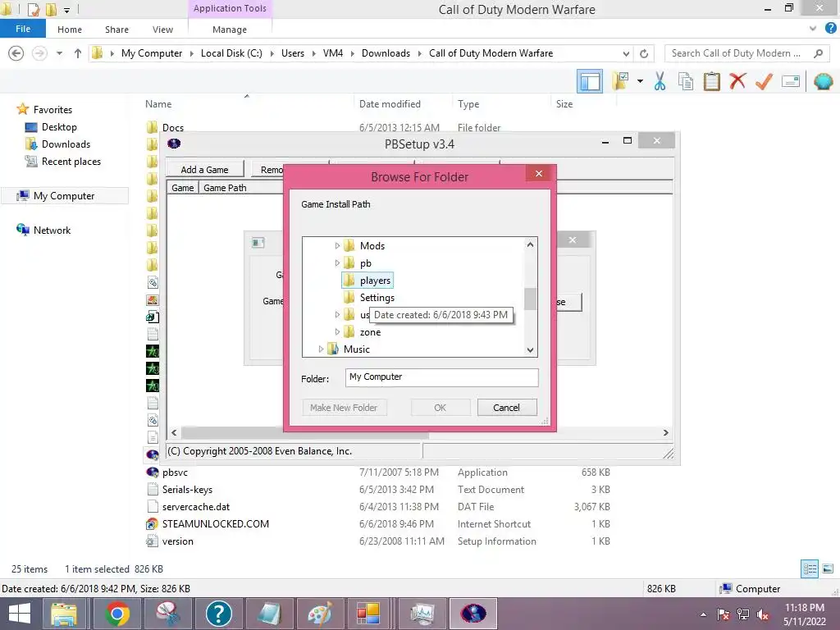Viewport: 840px width, 630px height.
Task: Select Desktop under Favorites
Action: point(59,127)
